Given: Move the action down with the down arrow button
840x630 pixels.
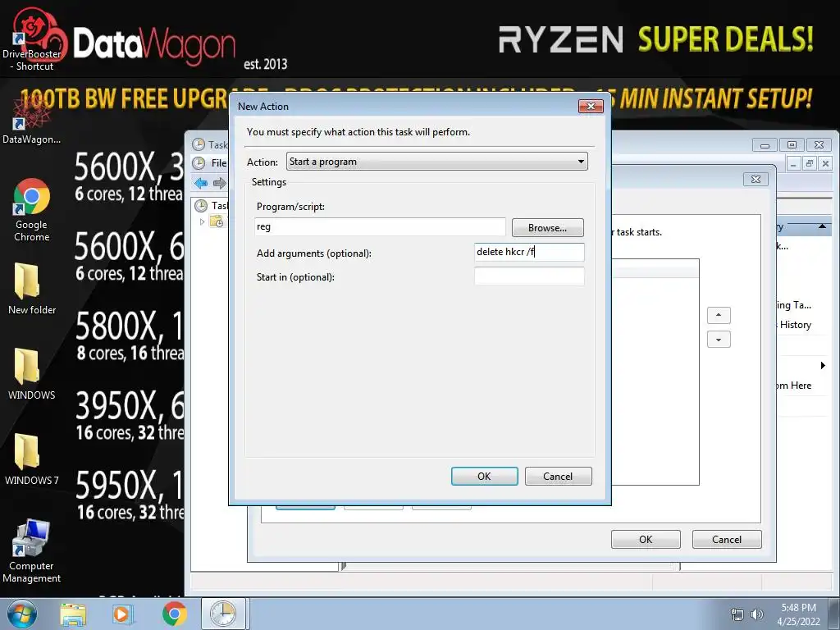Looking at the screenshot, I should (719, 340).
